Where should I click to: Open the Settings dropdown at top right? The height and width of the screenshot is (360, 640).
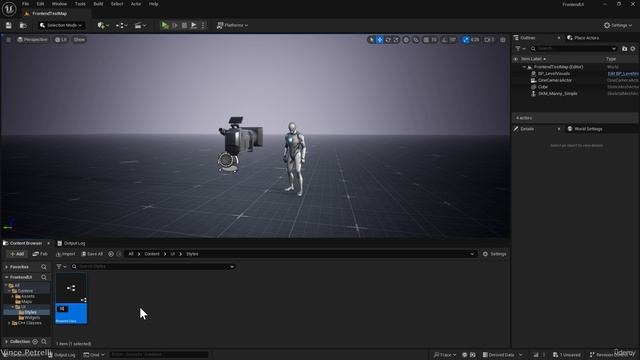click(x=618, y=25)
